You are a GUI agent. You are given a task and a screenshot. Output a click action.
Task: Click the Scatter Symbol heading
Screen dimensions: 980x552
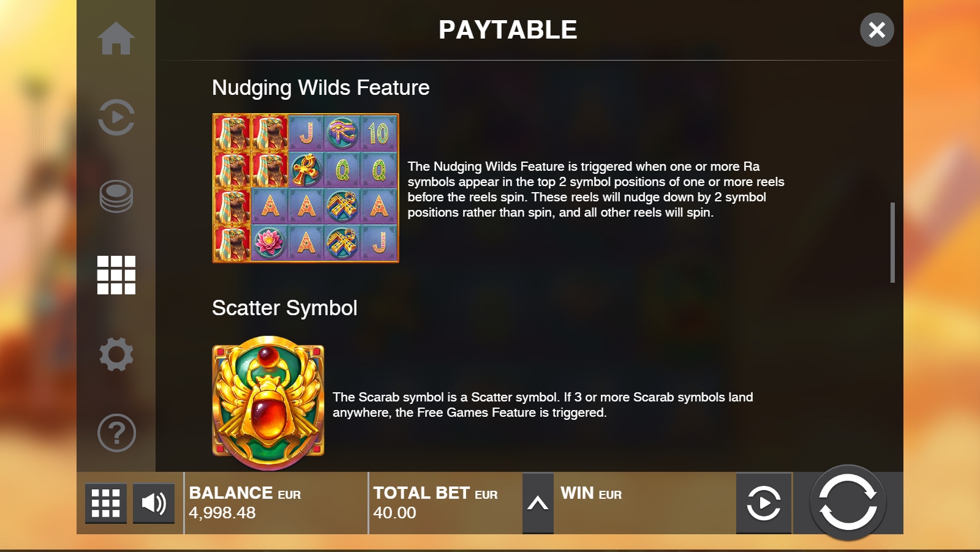[284, 308]
